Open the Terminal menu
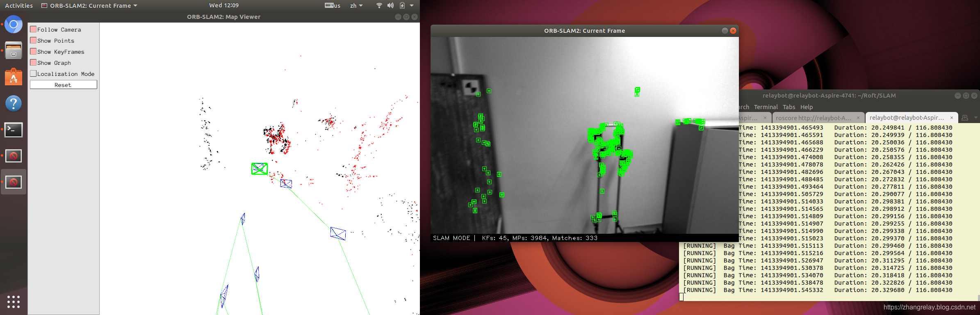The width and height of the screenshot is (980, 315). tap(766, 107)
